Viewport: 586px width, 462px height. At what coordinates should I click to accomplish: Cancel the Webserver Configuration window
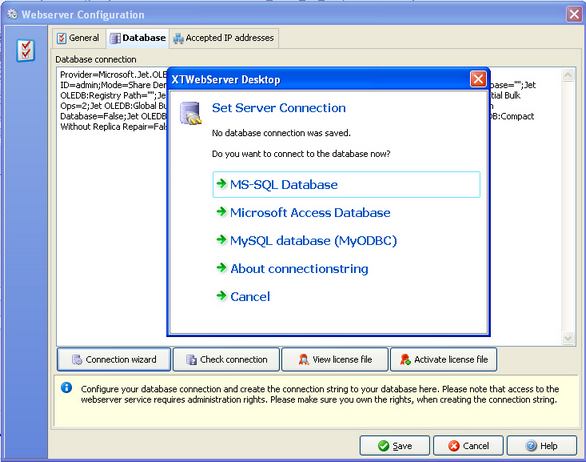(468, 446)
